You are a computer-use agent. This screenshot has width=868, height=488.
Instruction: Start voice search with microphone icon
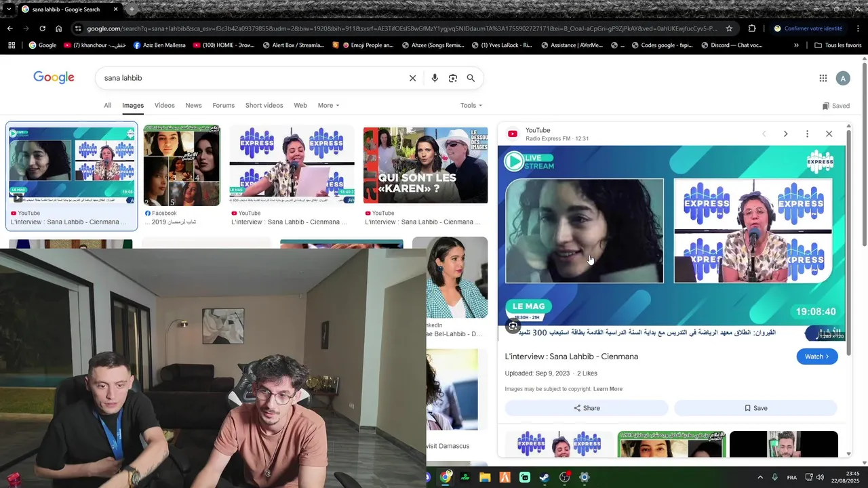435,78
